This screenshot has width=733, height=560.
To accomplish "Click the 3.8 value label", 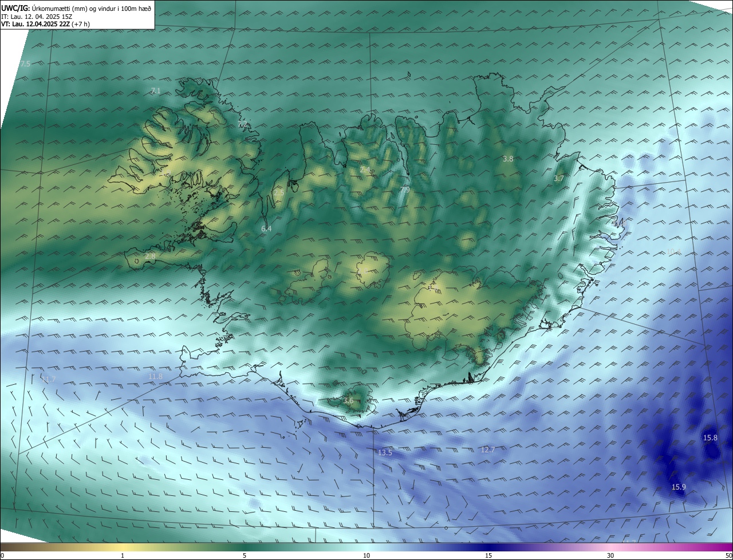I will coord(507,159).
